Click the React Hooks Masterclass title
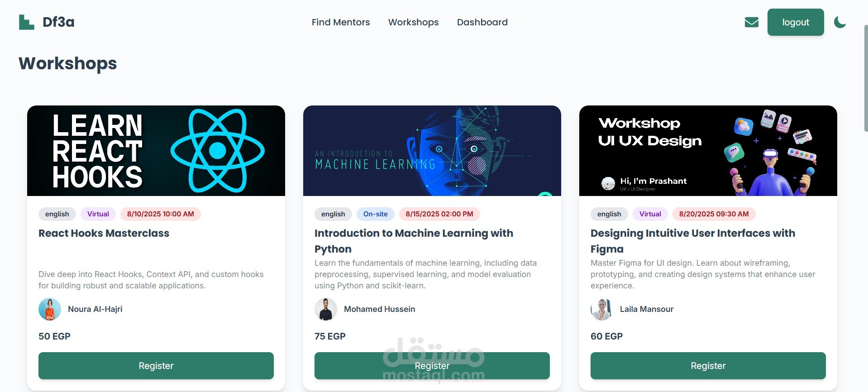Image resolution: width=868 pixels, height=392 pixels. [x=104, y=233]
